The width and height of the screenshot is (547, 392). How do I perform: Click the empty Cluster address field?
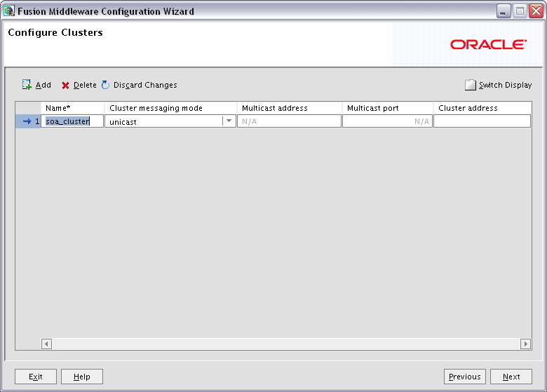[x=482, y=121]
